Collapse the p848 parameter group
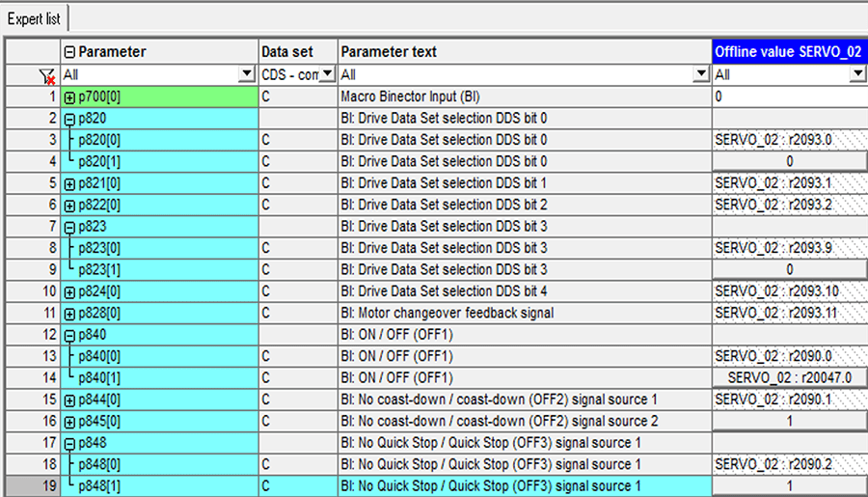 (69, 443)
